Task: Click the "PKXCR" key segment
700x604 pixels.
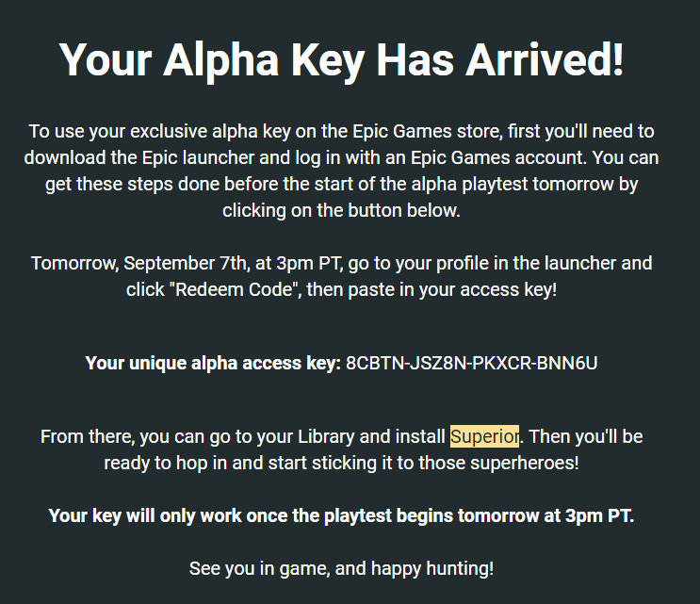Action: [x=502, y=364]
